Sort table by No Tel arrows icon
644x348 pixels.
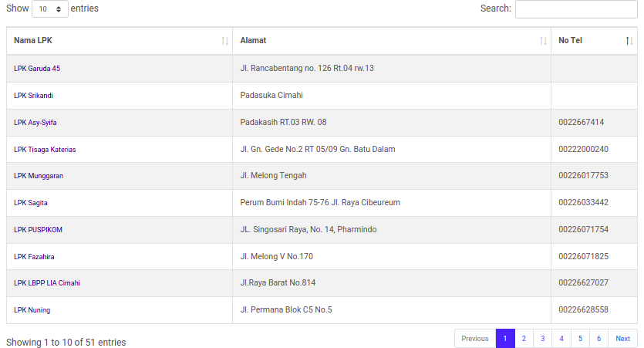629,41
